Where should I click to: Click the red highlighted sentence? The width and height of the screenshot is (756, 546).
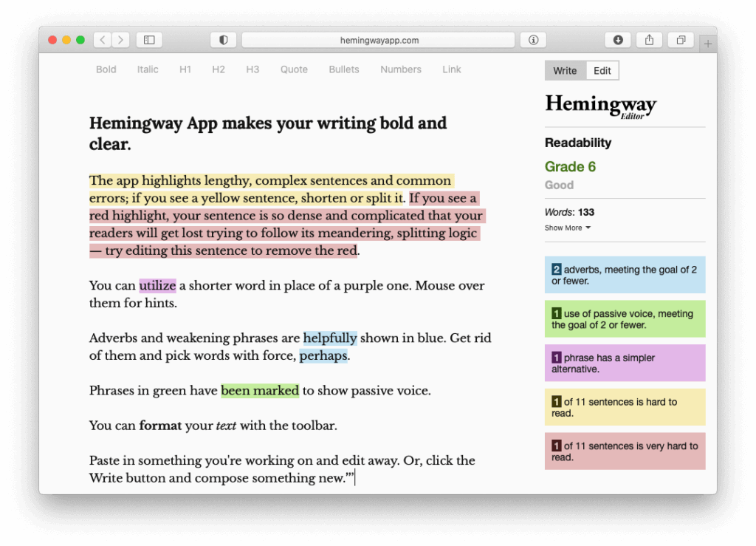286,225
